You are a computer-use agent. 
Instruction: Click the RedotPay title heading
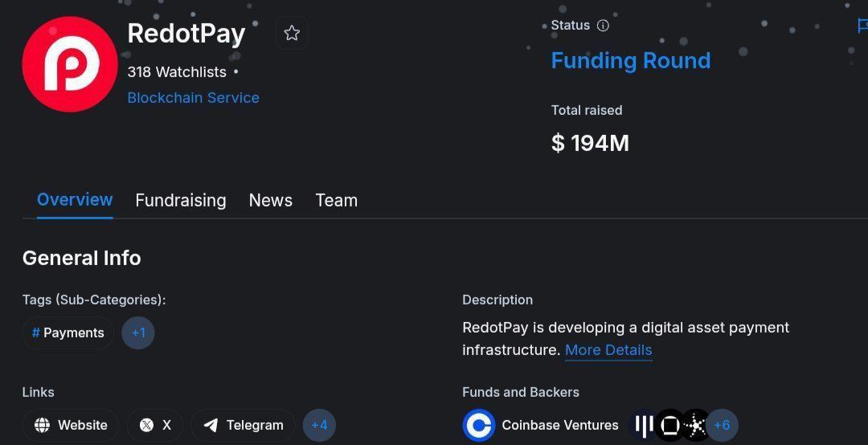tap(186, 33)
